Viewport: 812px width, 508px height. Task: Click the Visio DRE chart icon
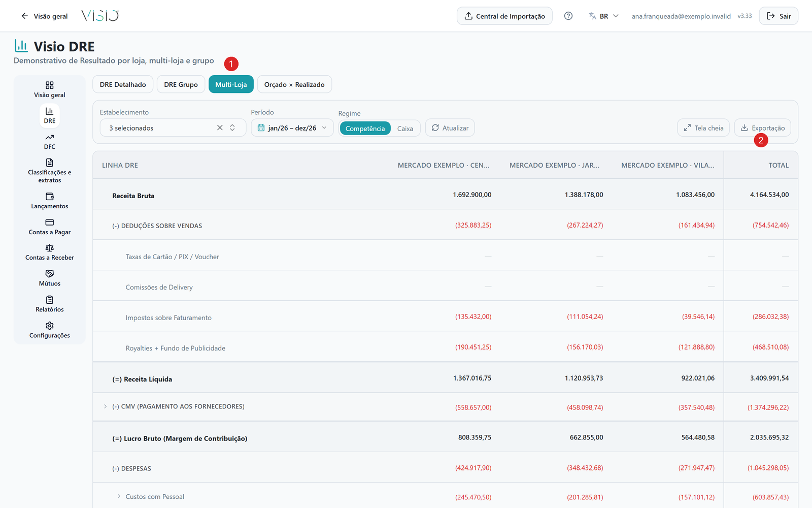coord(21,46)
